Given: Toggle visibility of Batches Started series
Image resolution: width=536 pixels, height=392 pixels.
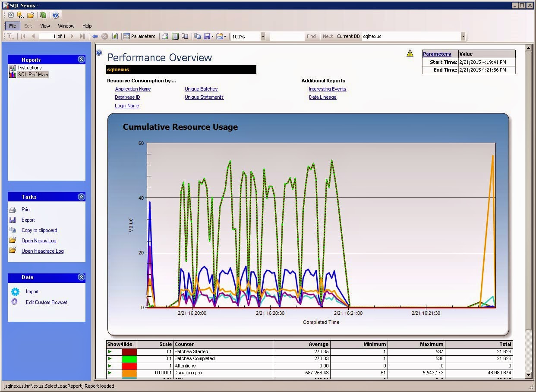Looking at the screenshot, I should [x=110, y=352].
